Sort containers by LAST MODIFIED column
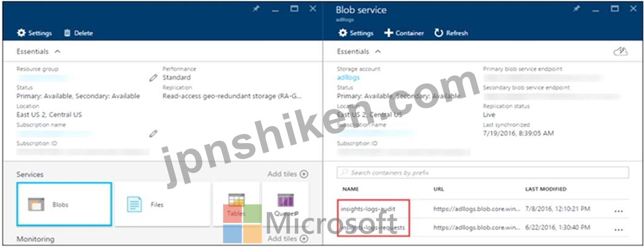644x247 pixels. [546, 189]
